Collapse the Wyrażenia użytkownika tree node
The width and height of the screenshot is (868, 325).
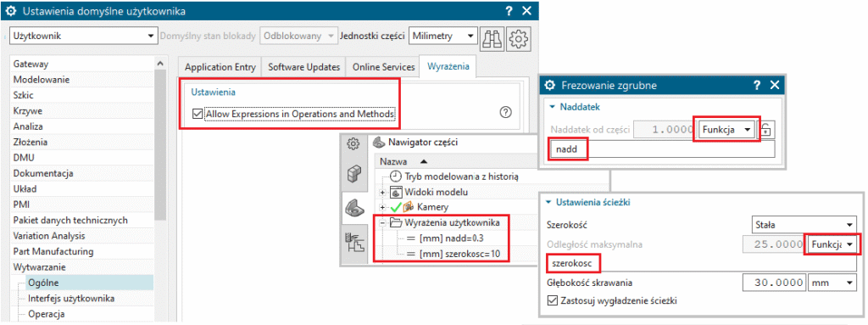(381, 222)
